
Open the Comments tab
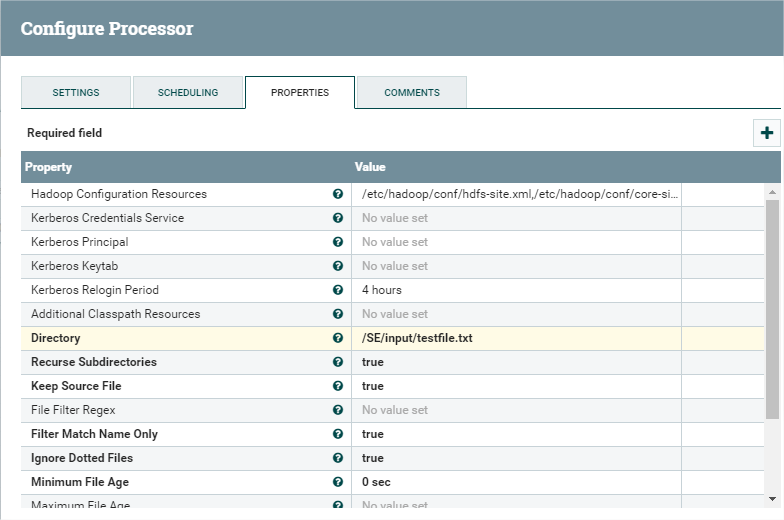click(412, 92)
